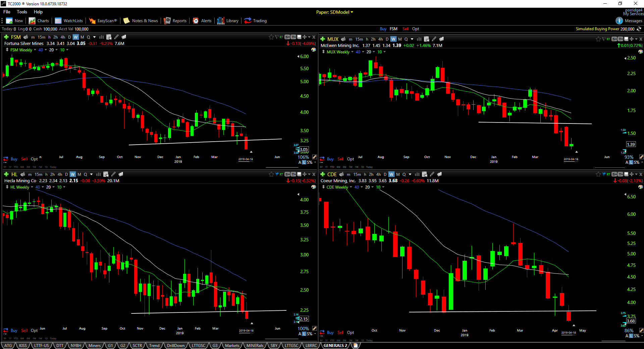Viewport: 644px width, 349px height.
Task: Toggle logarithmic L scale on FSM chart
Action: 304,162
